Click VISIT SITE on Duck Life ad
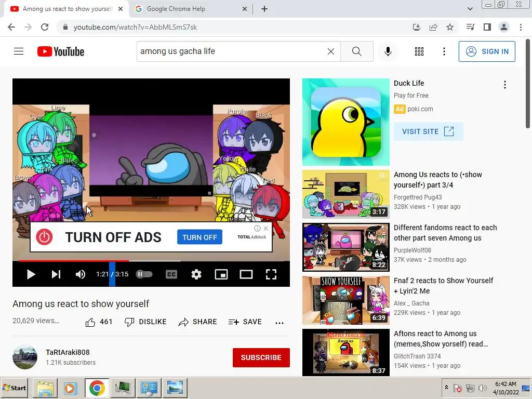The width and height of the screenshot is (532, 399). point(428,131)
